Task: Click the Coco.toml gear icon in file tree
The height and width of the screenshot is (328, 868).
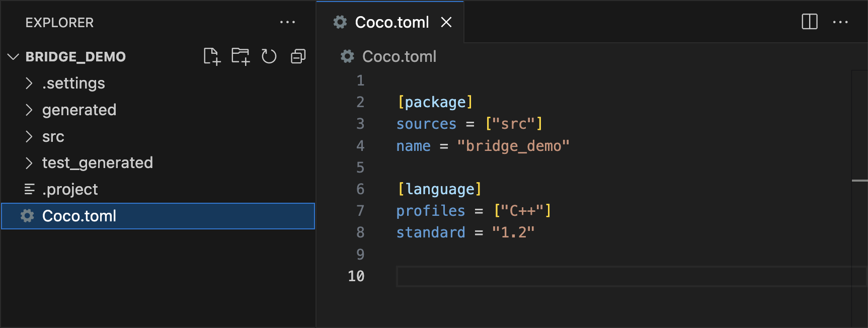Action: pyautogui.click(x=27, y=216)
